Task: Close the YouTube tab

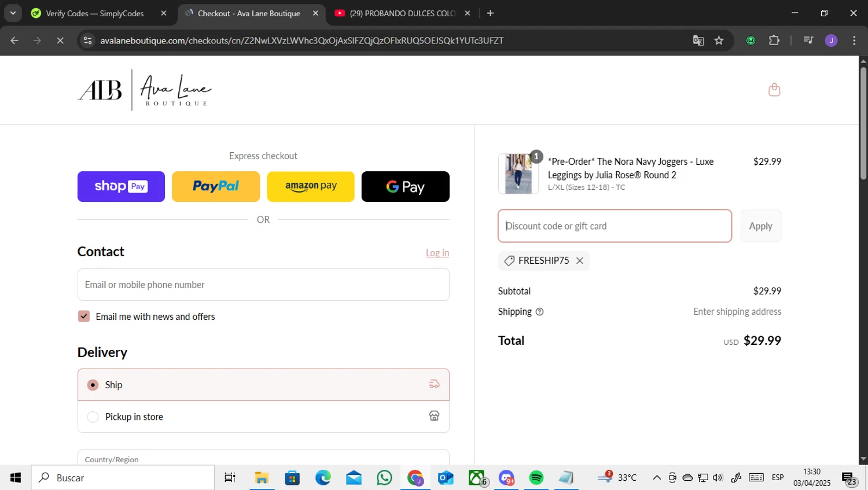Action: point(468,13)
